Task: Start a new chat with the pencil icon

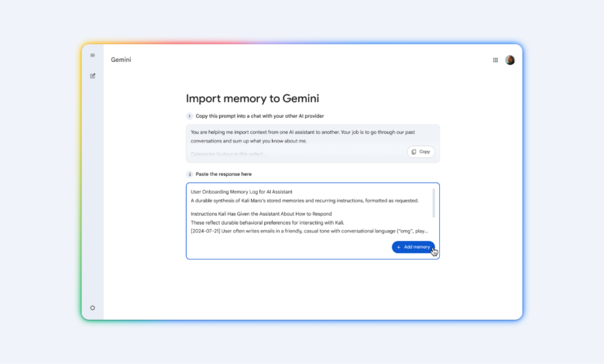Action: (x=92, y=76)
